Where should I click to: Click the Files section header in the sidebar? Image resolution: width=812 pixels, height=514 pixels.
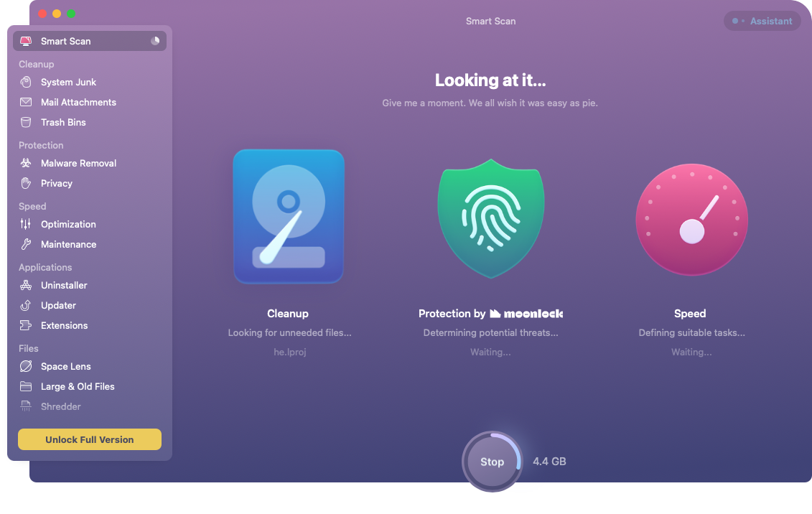pyautogui.click(x=29, y=349)
